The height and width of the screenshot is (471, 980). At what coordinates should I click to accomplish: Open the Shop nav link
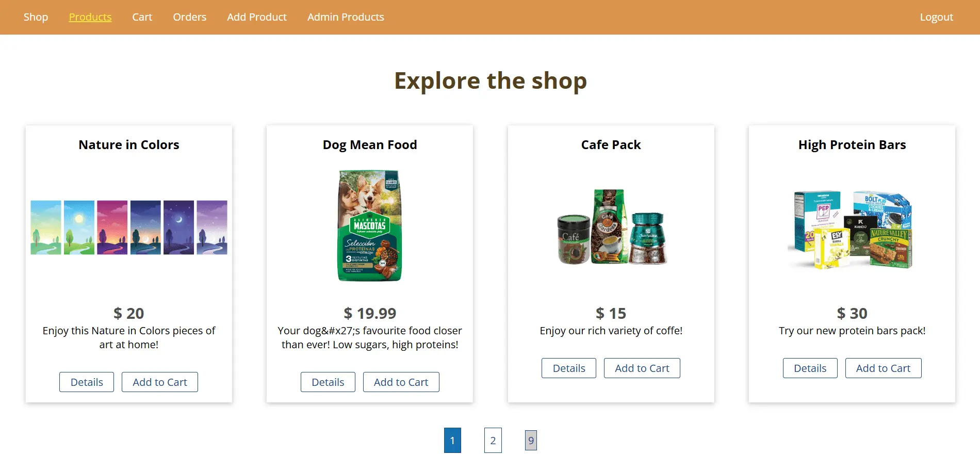pyautogui.click(x=36, y=17)
